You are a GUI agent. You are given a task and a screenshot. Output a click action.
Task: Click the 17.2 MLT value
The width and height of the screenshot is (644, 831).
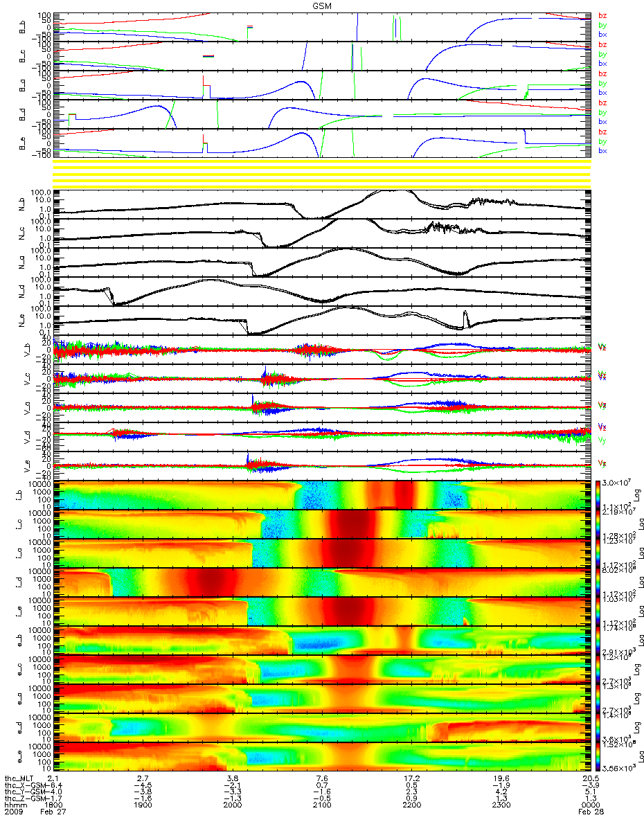click(x=411, y=778)
